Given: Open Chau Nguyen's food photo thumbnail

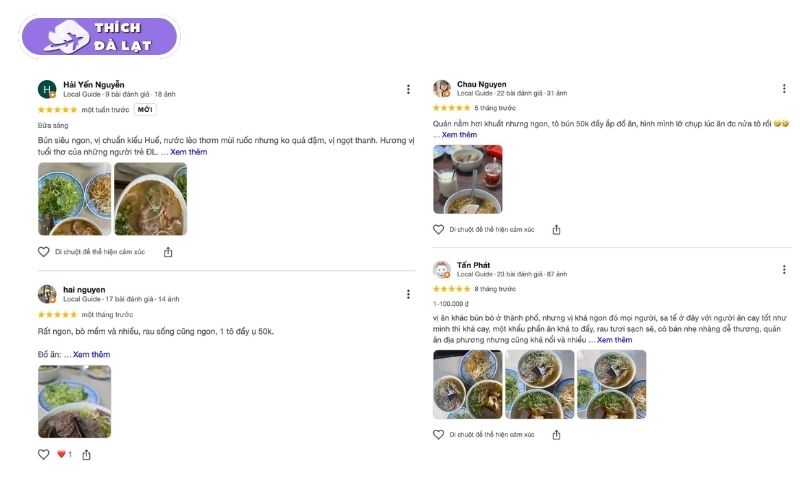Looking at the screenshot, I should pyautogui.click(x=467, y=180).
